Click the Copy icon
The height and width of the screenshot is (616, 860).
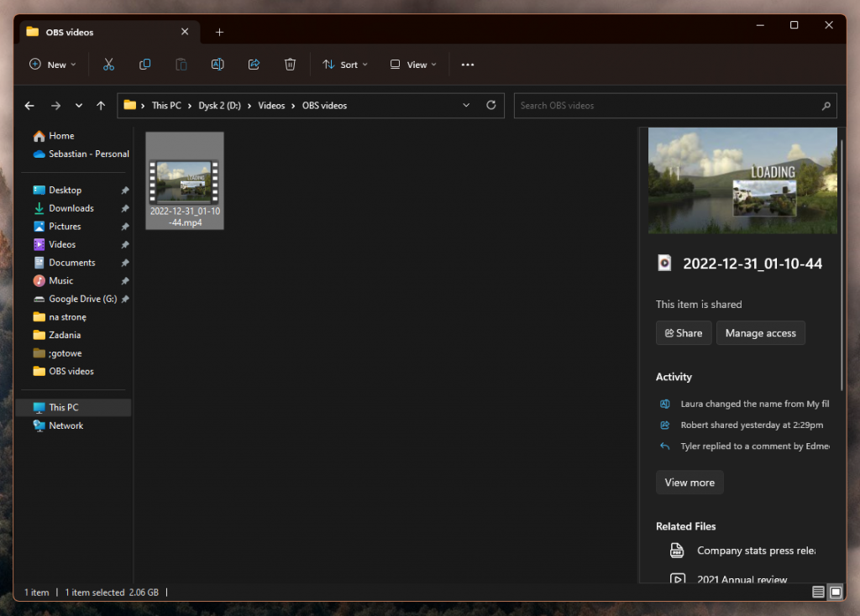144,64
